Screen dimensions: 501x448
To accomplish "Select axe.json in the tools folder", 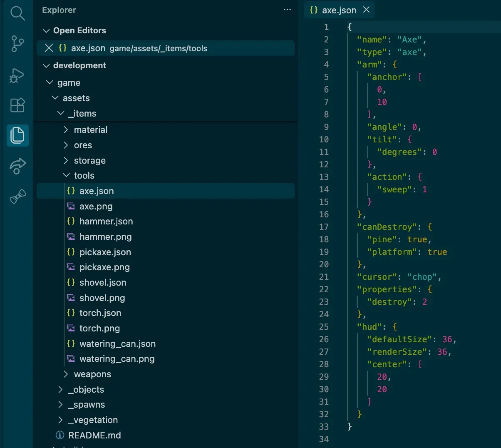I will pos(166,191).
